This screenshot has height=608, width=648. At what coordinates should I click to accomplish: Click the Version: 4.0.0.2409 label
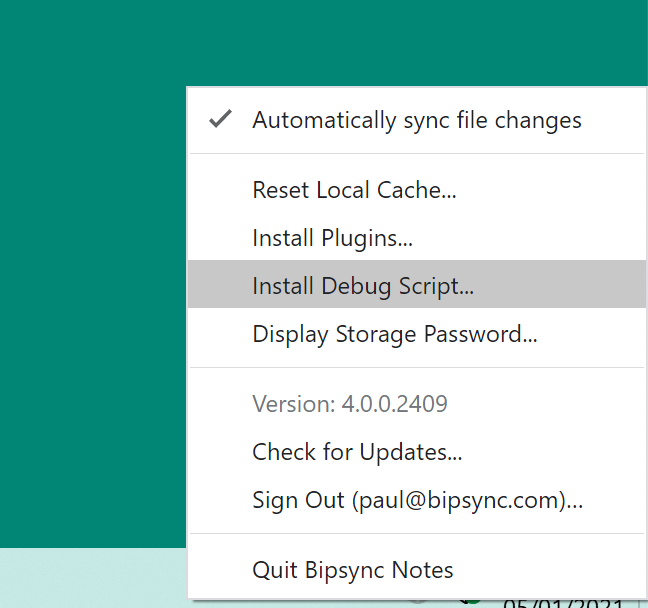pos(350,403)
